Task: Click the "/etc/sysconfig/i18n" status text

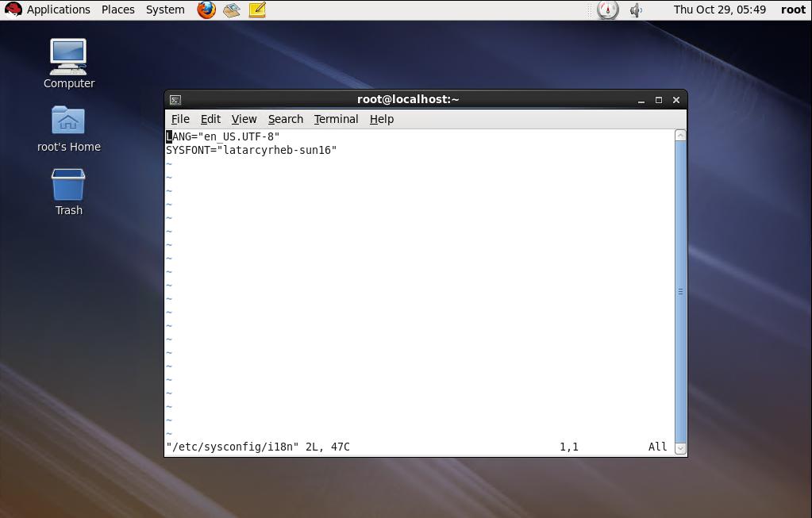Action: point(233,447)
